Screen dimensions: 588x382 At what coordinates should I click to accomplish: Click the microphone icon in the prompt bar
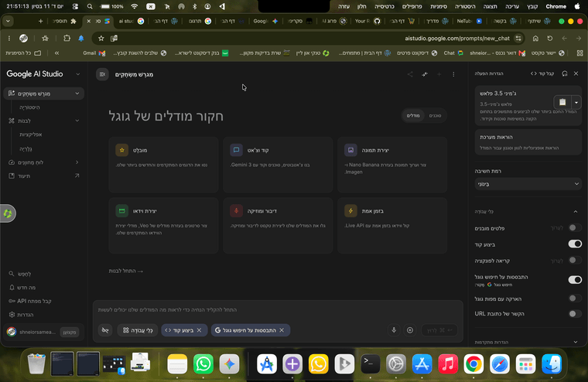[394, 330]
